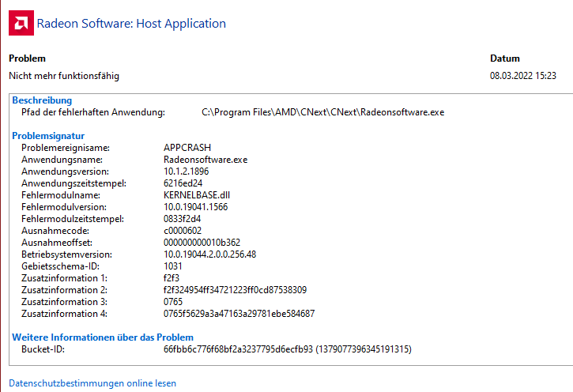Screen dimensions: 573x392
Task: Select module timestamp 0833f2d4
Action: click(x=182, y=219)
